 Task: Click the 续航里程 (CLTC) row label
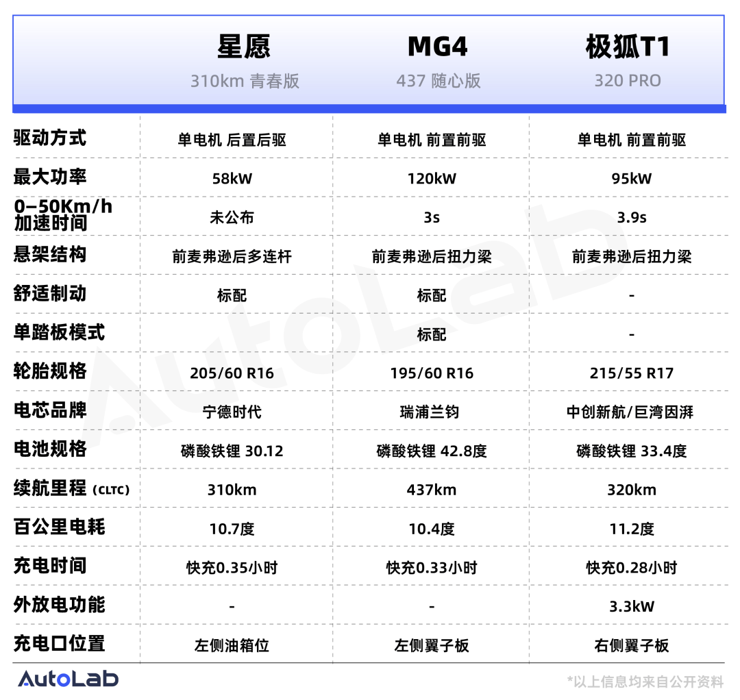click(x=71, y=489)
